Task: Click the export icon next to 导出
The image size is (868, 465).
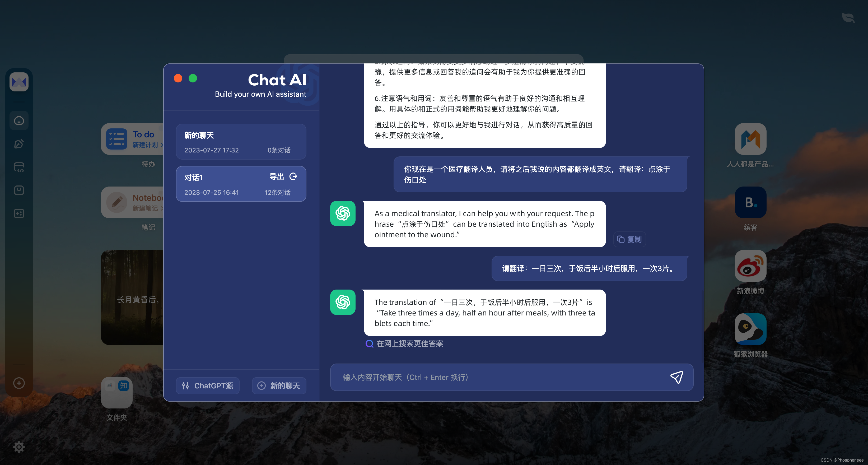Action: pos(293,176)
